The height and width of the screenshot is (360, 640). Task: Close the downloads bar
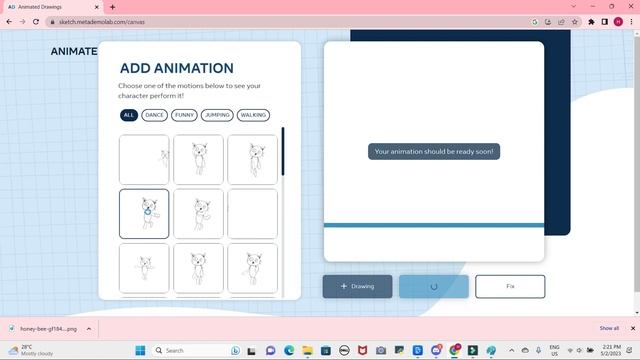pos(633,328)
